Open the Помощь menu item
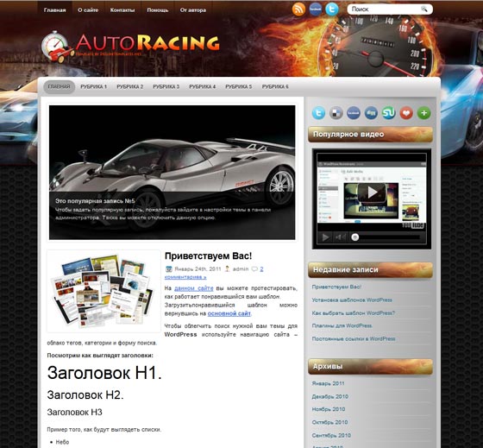Screen dimensions: 483x448 pyautogui.click(x=157, y=9)
